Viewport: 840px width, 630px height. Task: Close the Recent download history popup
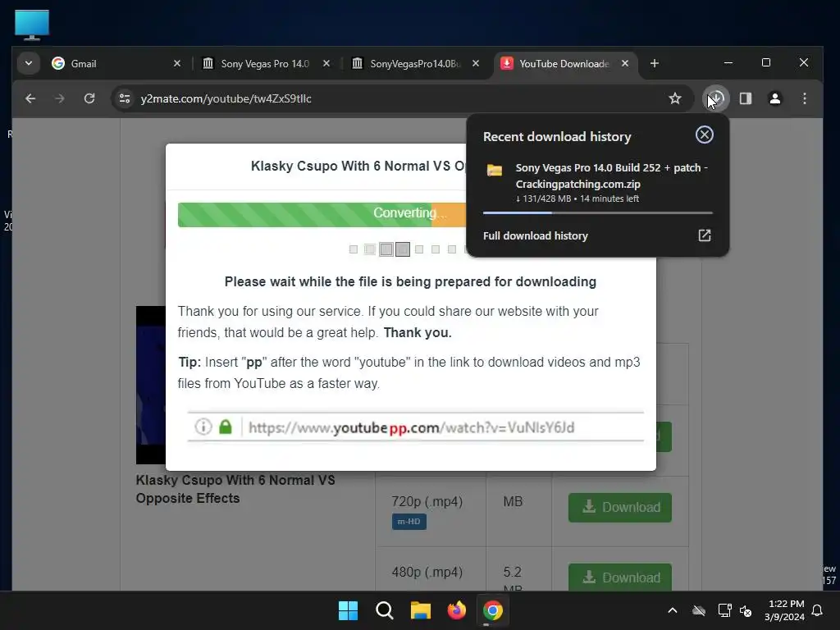[705, 135]
